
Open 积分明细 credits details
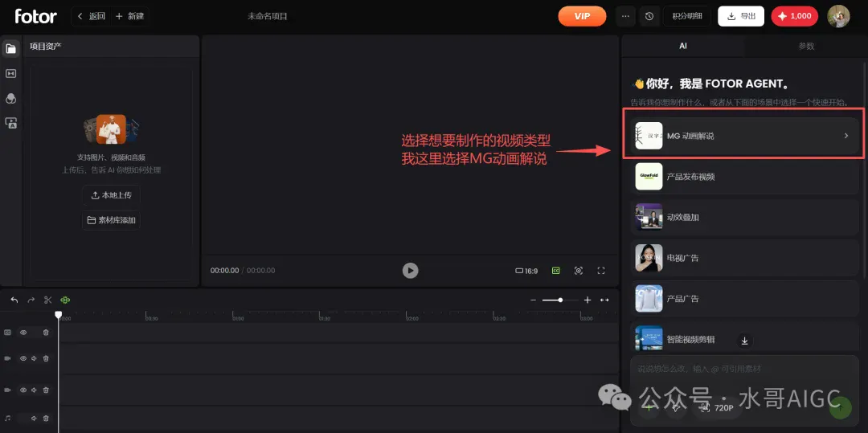(x=687, y=16)
